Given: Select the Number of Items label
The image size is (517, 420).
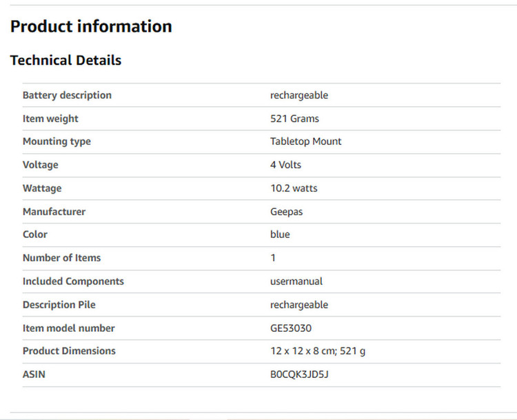Looking at the screenshot, I should (61, 258).
